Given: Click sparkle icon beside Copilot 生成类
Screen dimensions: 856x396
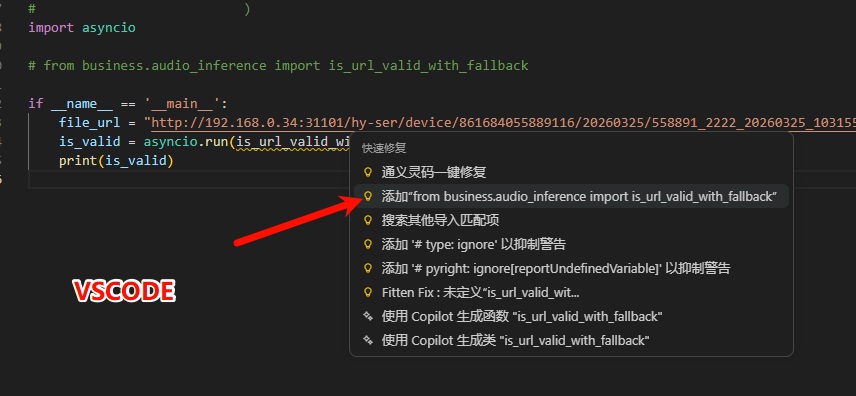Looking at the screenshot, I should coord(368,340).
